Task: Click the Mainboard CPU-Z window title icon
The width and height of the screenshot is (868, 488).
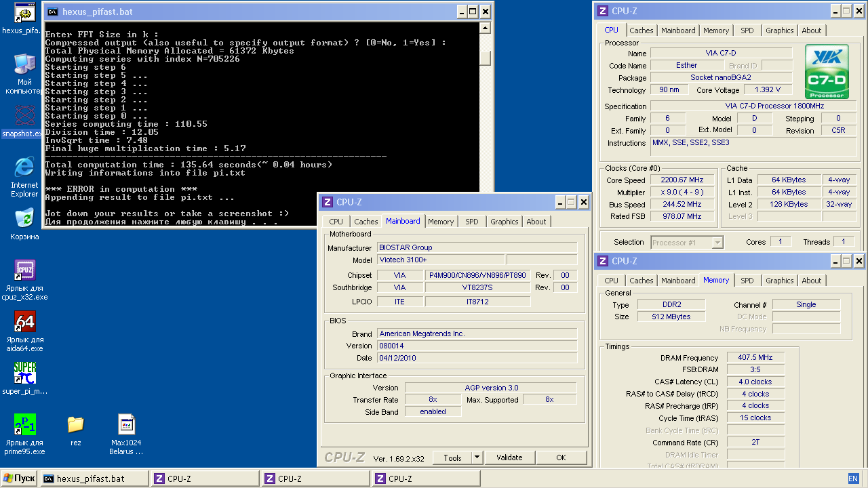Action: pyautogui.click(x=328, y=202)
